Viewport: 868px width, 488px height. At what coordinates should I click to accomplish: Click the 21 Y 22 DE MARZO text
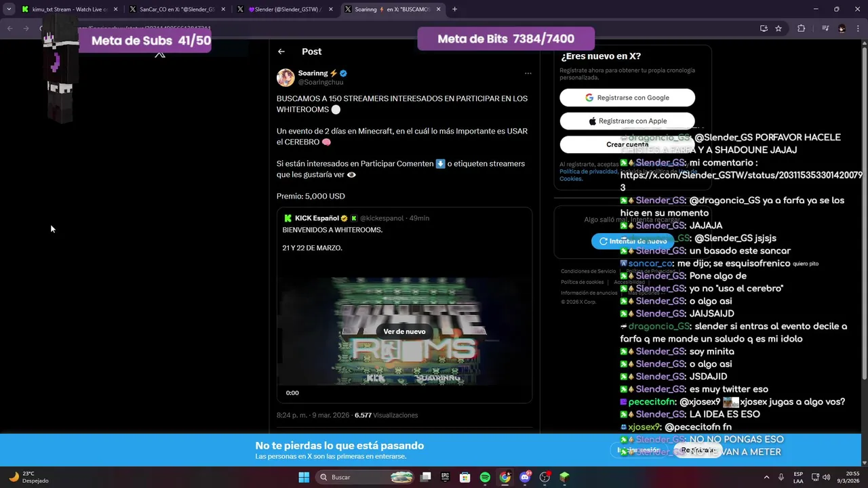312,248
